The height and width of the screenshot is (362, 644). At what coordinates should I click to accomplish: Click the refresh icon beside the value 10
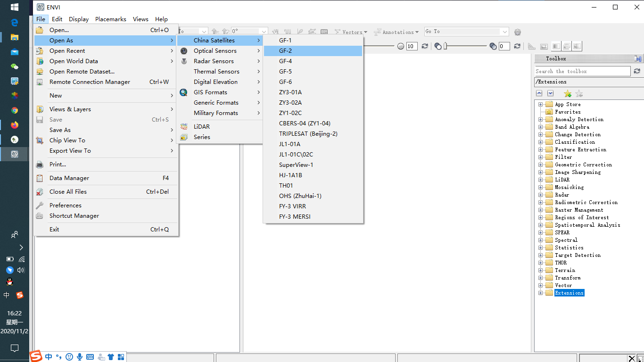click(425, 46)
